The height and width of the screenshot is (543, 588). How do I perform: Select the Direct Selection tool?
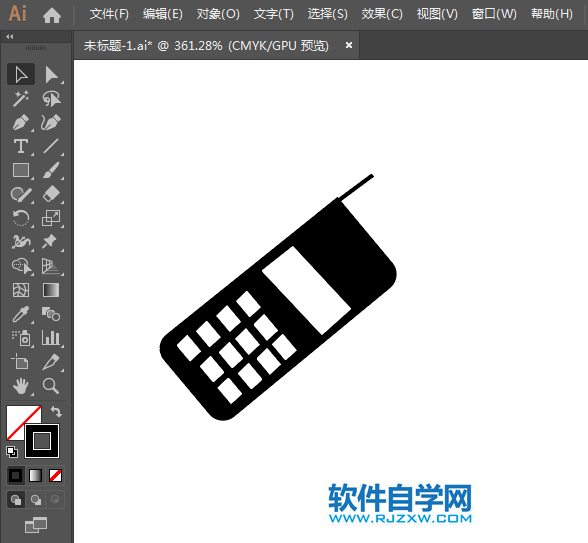click(x=51, y=74)
